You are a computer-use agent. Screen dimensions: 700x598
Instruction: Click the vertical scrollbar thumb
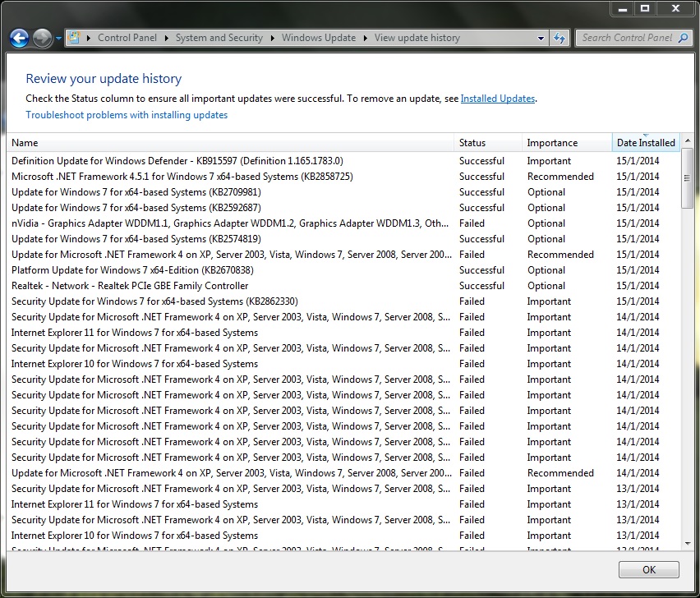point(688,178)
